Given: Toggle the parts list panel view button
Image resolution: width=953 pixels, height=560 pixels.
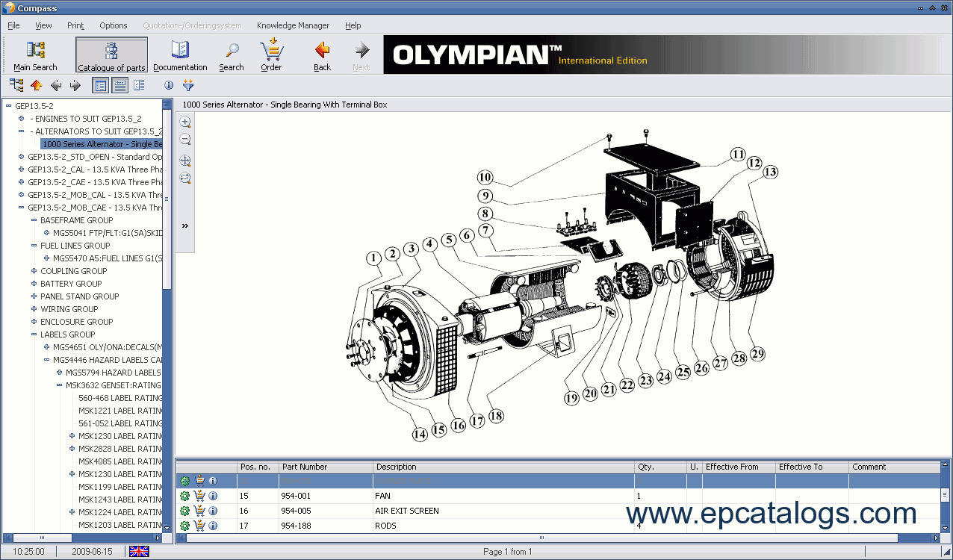Looking at the screenshot, I should click(119, 86).
